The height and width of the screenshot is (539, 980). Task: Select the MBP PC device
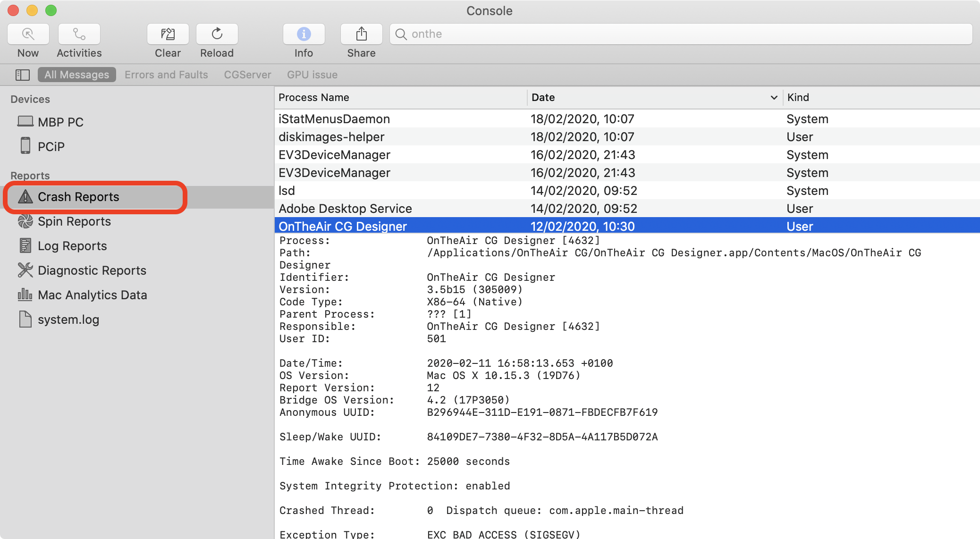[x=137, y=122]
